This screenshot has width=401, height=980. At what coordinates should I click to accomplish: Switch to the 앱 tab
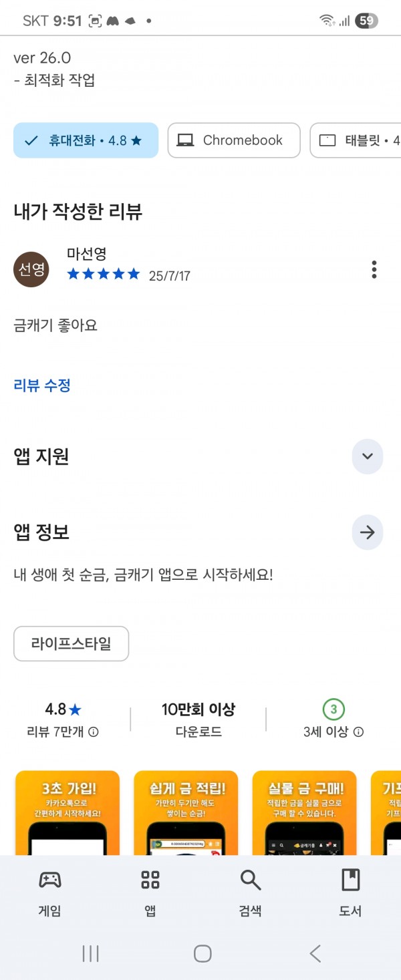pyautogui.click(x=150, y=892)
